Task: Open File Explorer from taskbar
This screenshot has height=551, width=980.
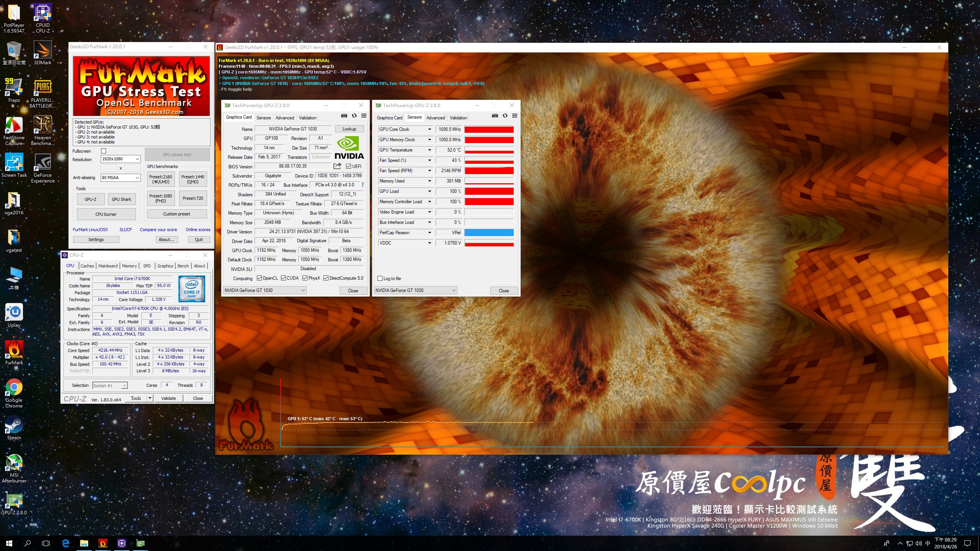Action: [84, 543]
